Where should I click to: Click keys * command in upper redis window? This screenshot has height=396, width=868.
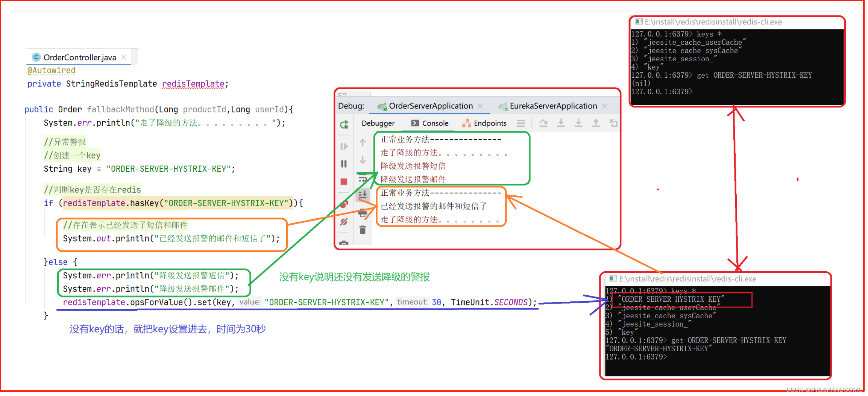pos(709,34)
